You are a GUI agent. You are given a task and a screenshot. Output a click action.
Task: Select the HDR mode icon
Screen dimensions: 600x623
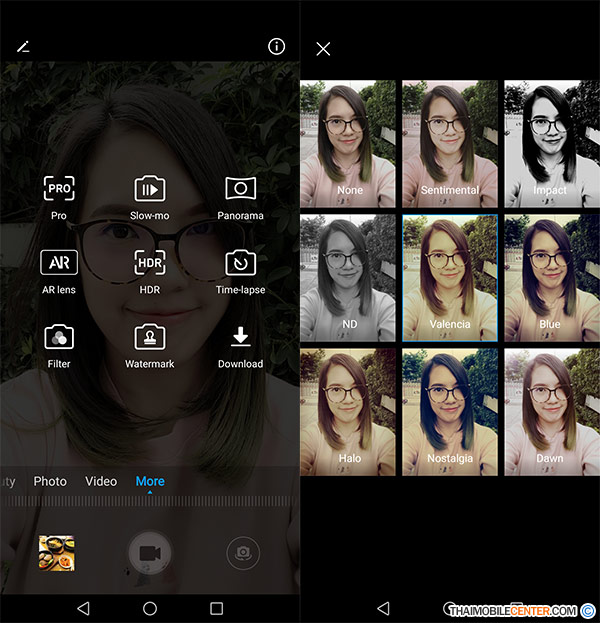pos(150,263)
